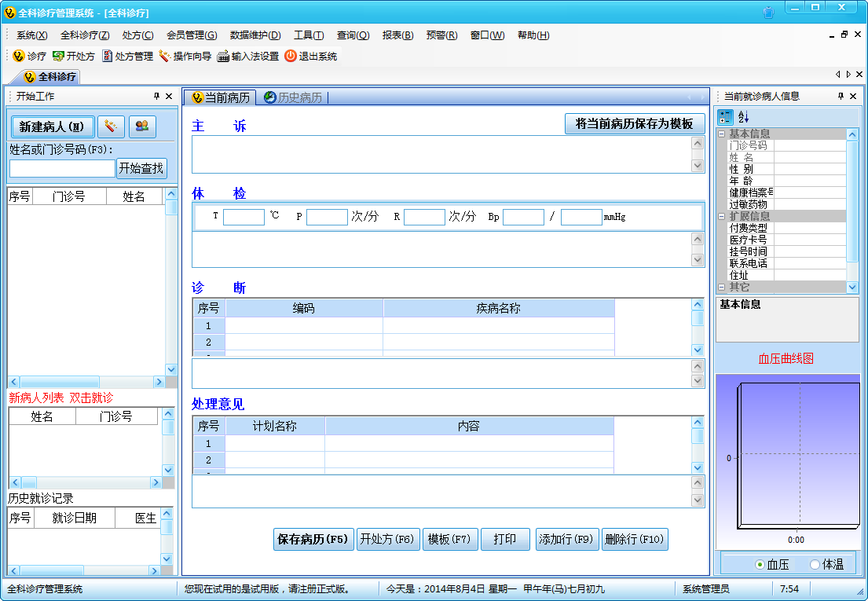Select the 付费类型 property row
Screen dimensions: 868x601
click(786, 228)
